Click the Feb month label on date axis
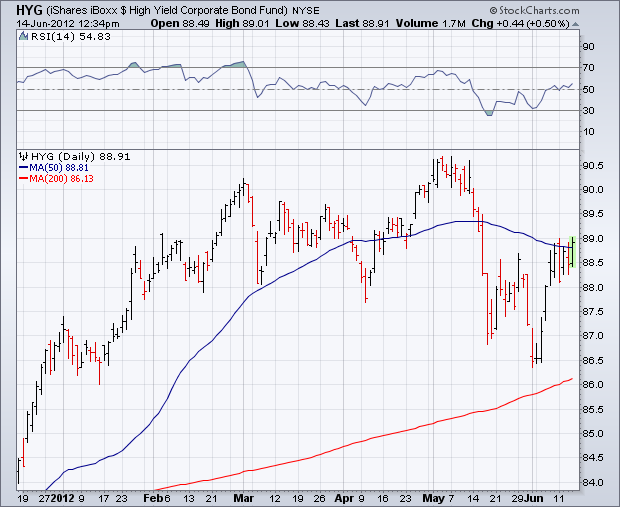The height and width of the screenshot is (507, 620). click(x=153, y=498)
